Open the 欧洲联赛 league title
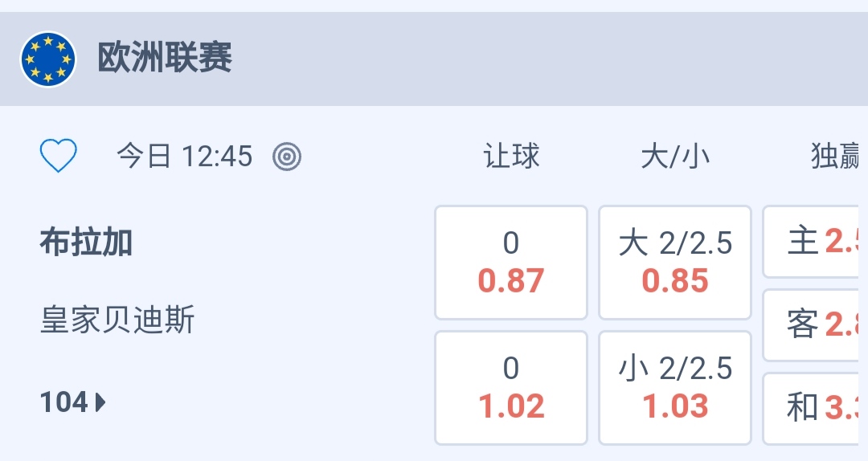 click(x=165, y=59)
